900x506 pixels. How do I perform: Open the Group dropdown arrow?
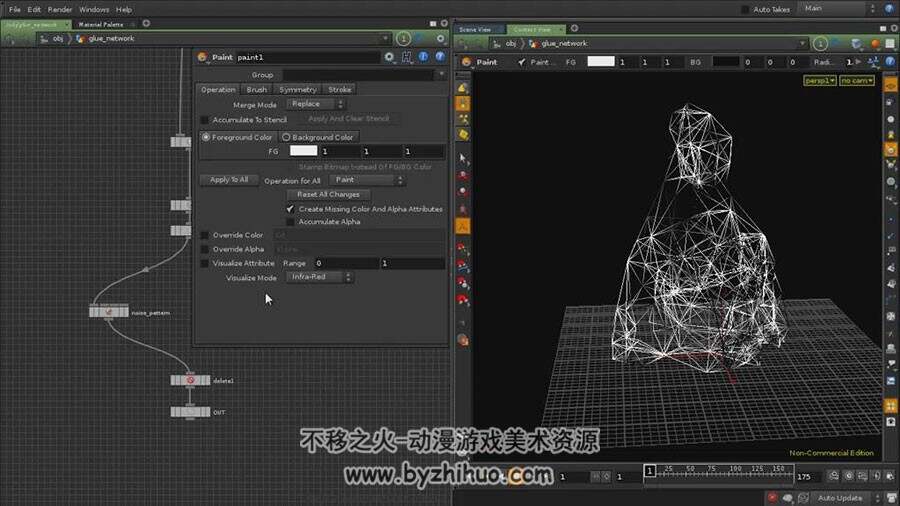click(441, 74)
